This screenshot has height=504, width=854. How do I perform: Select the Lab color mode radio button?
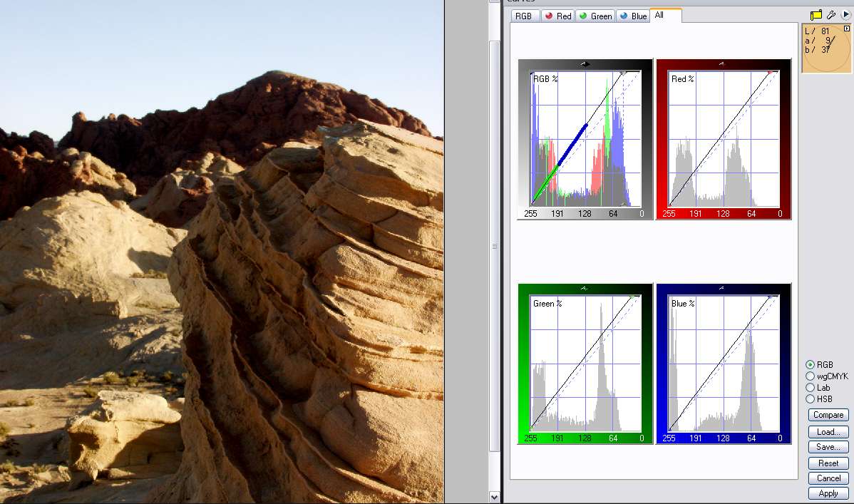coord(811,387)
